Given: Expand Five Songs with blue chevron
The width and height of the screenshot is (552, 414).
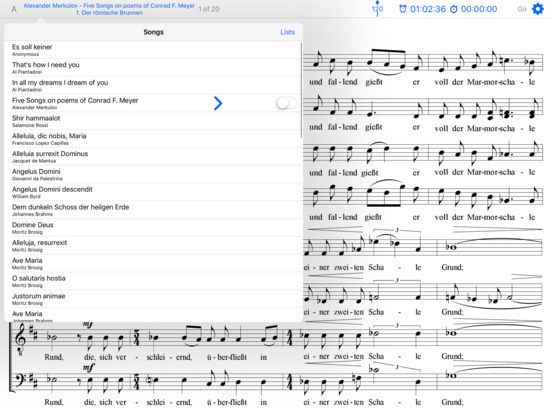Looking at the screenshot, I should (x=218, y=103).
